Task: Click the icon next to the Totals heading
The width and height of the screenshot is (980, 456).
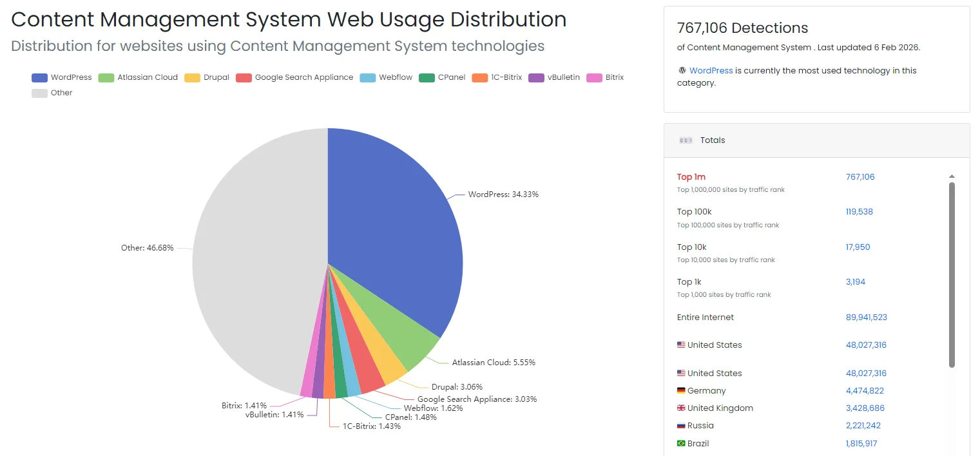Action: (686, 140)
